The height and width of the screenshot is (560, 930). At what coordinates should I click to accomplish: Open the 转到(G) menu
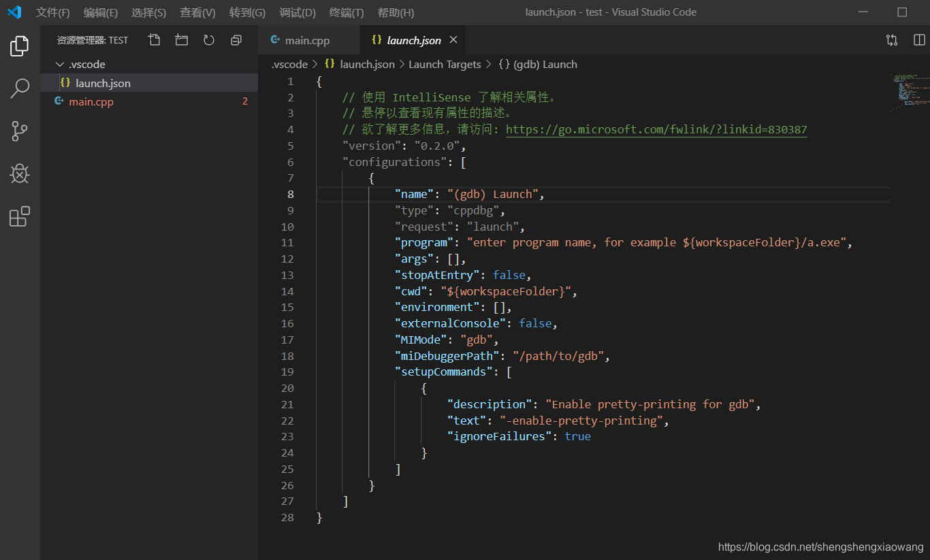tap(247, 12)
